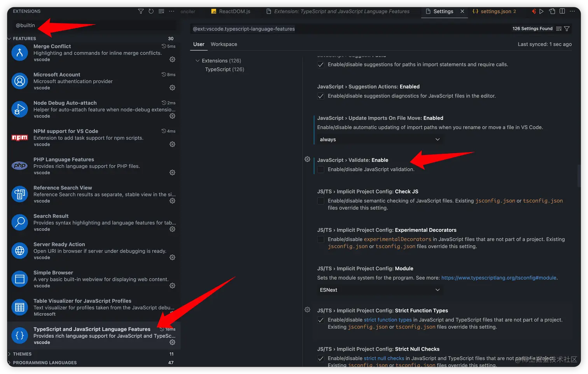
Task: Switch to settings.json tab
Action: (x=495, y=11)
